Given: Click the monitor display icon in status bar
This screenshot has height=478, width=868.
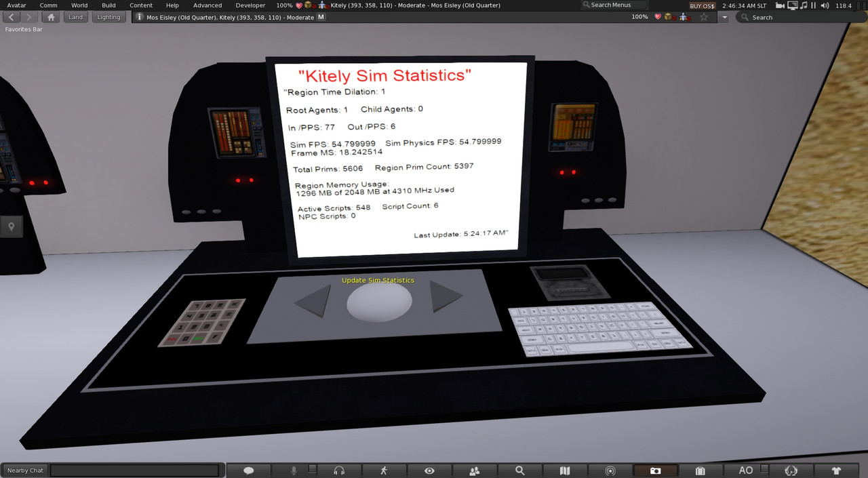Looking at the screenshot, I should 792,5.
